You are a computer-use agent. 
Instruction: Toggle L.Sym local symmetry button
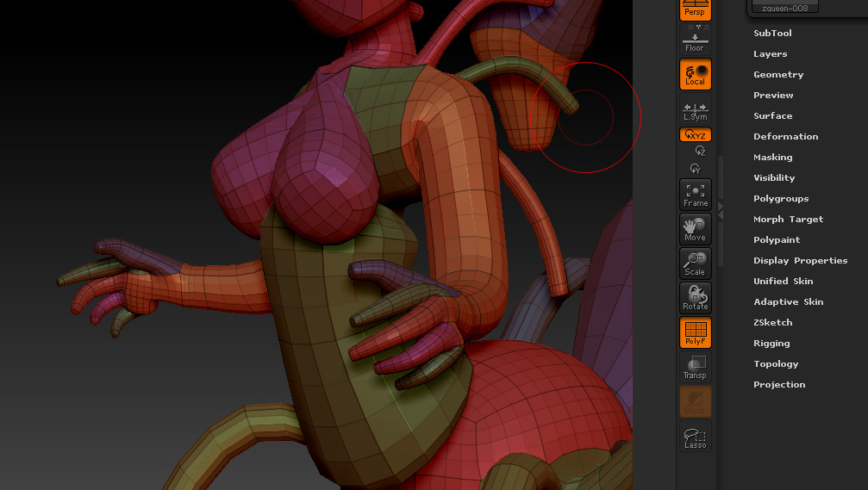coord(695,109)
